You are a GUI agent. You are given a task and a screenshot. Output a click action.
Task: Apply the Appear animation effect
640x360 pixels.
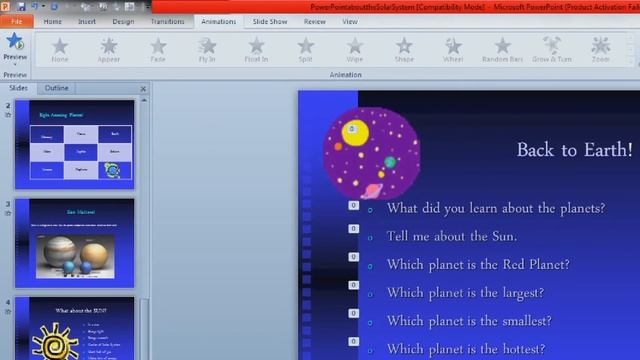pos(109,50)
